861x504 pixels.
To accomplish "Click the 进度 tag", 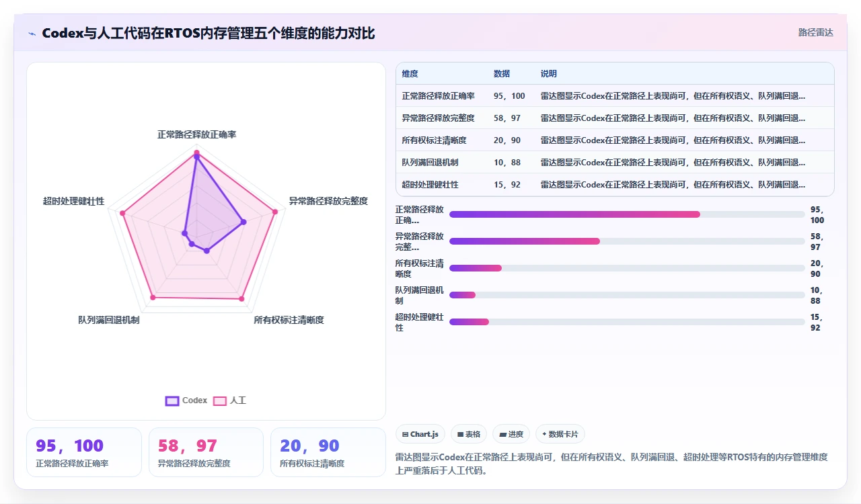I will click(x=511, y=434).
